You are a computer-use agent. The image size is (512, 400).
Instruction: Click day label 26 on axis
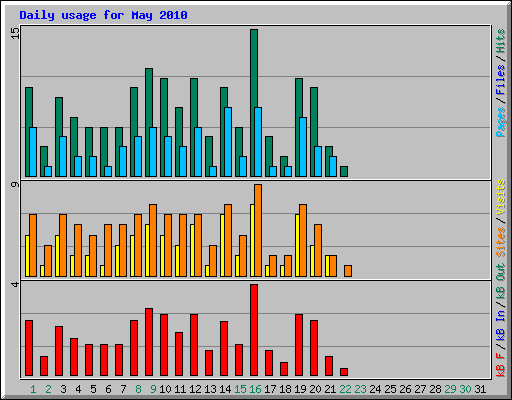coord(405,389)
